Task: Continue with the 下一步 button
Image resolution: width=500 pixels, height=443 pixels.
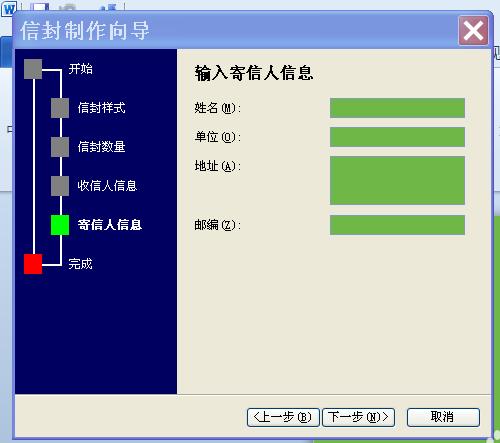Action: coord(358,417)
